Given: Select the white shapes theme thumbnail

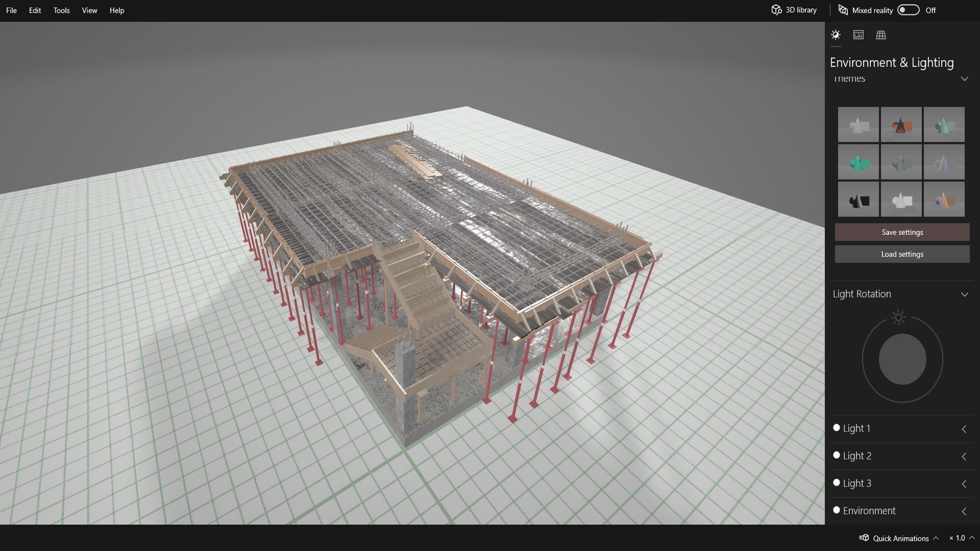Looking at the screenshot, I should (901, 199).
